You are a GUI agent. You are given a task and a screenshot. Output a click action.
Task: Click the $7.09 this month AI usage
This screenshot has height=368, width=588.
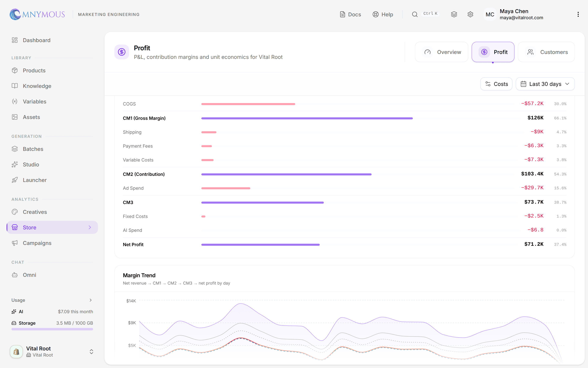click(x=75, y=312)
